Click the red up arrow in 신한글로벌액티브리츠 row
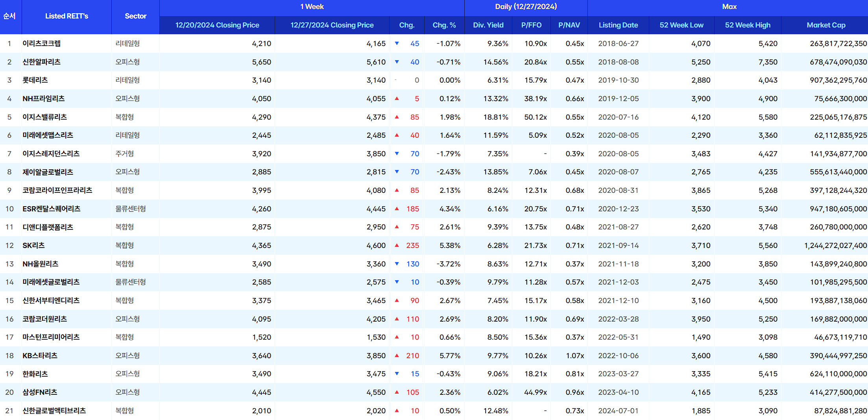 click(397, 411)
